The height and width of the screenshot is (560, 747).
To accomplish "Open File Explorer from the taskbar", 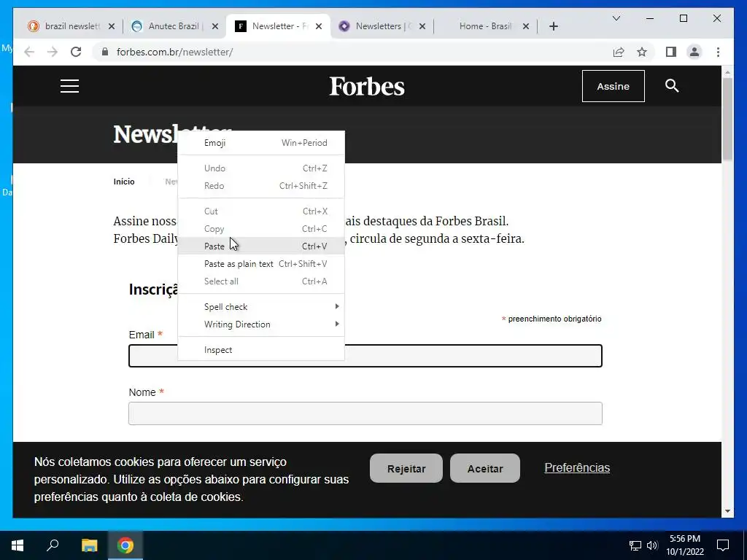I will click(x=89, y=545).
